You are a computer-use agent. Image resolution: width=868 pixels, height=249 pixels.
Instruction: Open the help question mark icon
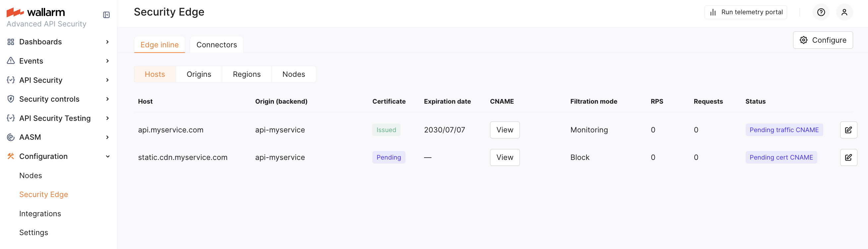point(821,13)
